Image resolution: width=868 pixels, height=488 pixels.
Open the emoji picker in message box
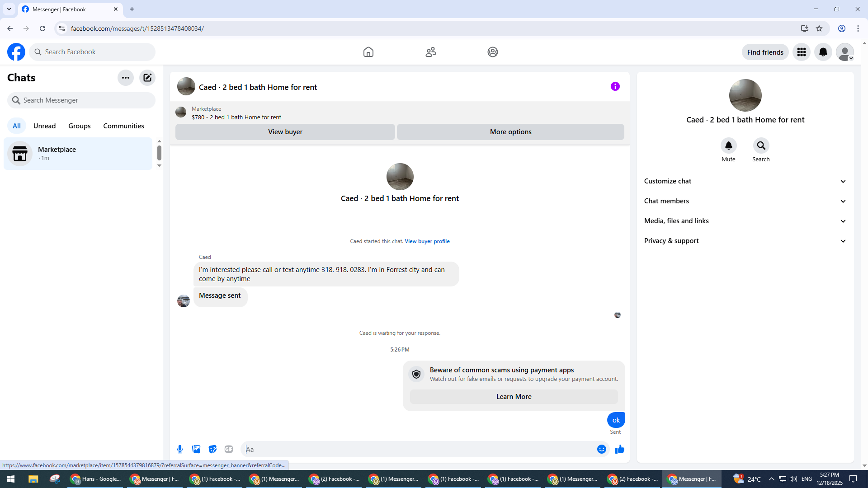tap(602, 449)
